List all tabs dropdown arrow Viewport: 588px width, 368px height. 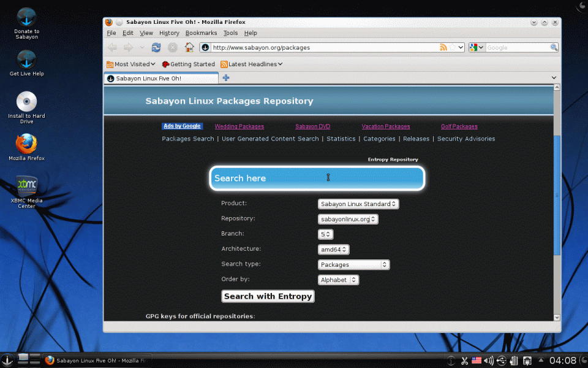pyautogui.click(x=554, y=78)
